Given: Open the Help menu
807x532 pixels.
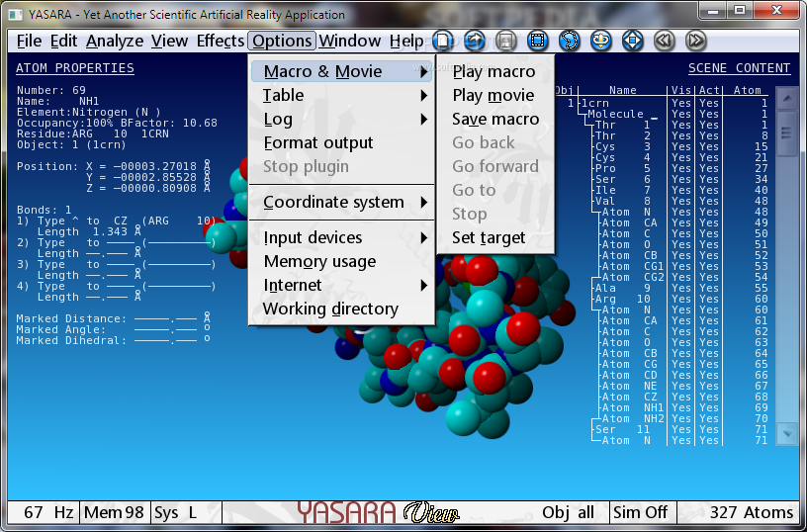Looking at the screenshot, I should [406, 41].
